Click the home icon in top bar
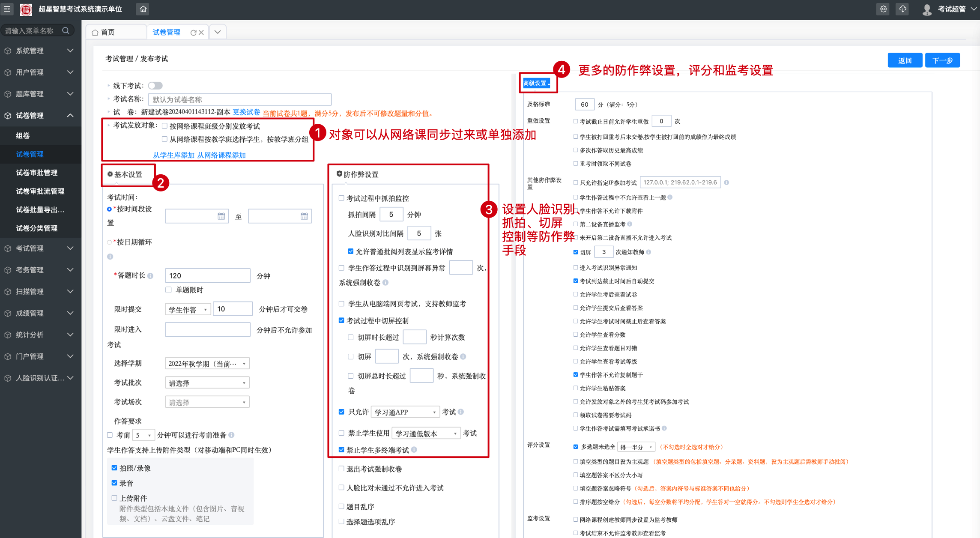The width and height of the screenshot is (980, 538). (143, 9)
